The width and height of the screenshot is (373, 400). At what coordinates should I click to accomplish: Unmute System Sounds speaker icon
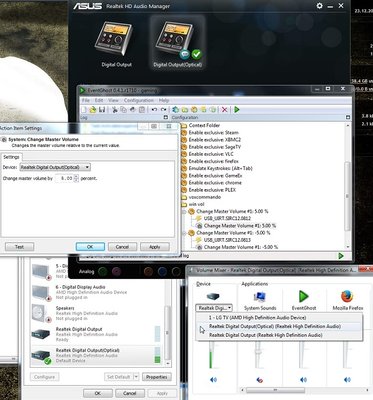point(259,380)
